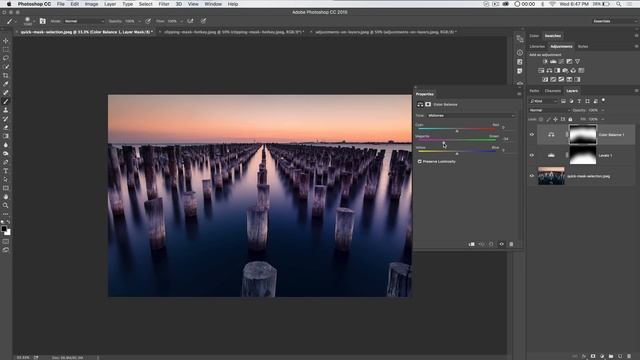Open the Essentials workspace dropdown

(x=614, y=21)
